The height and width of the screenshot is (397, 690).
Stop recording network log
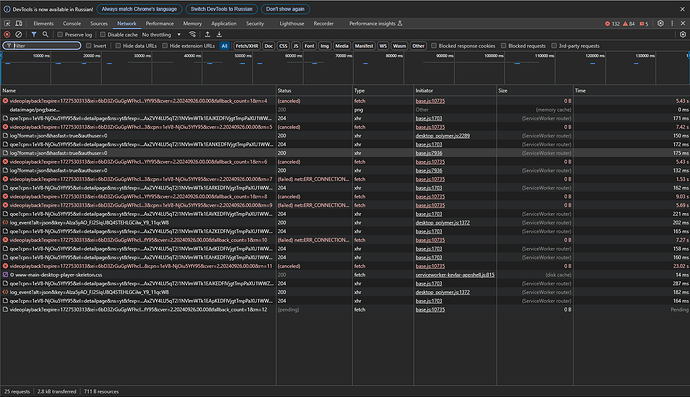click(7, 34)
